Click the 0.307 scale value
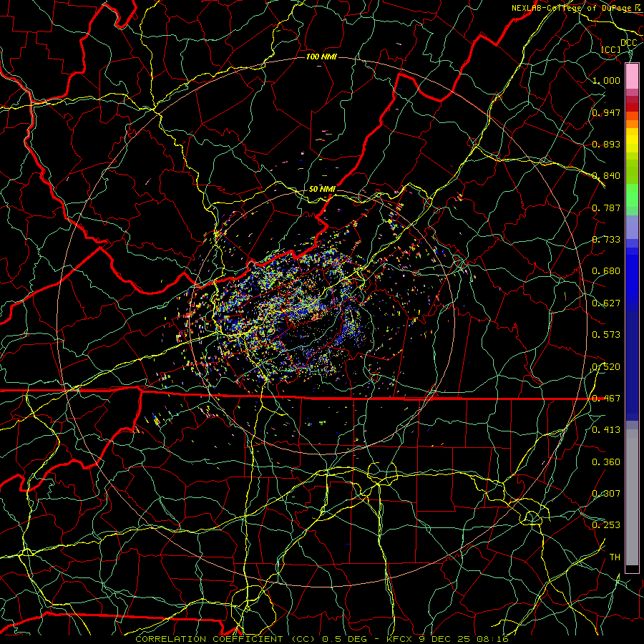The image size is (644, 644). coord(606,493)
